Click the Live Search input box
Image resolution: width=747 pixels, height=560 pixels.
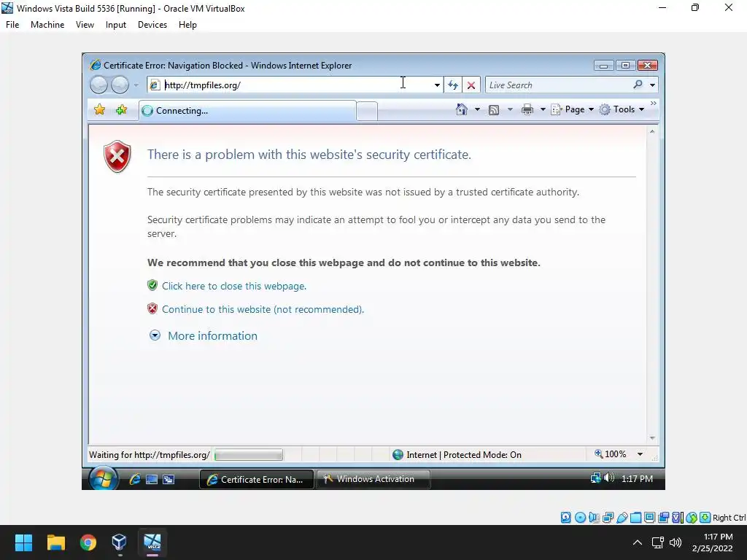557,85
